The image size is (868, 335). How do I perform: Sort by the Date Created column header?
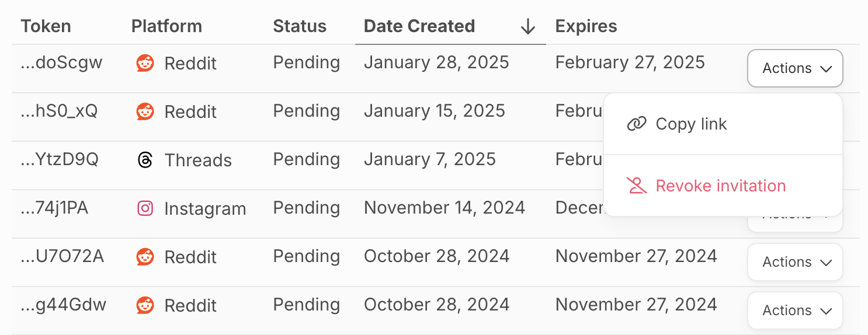pos(419,27)
